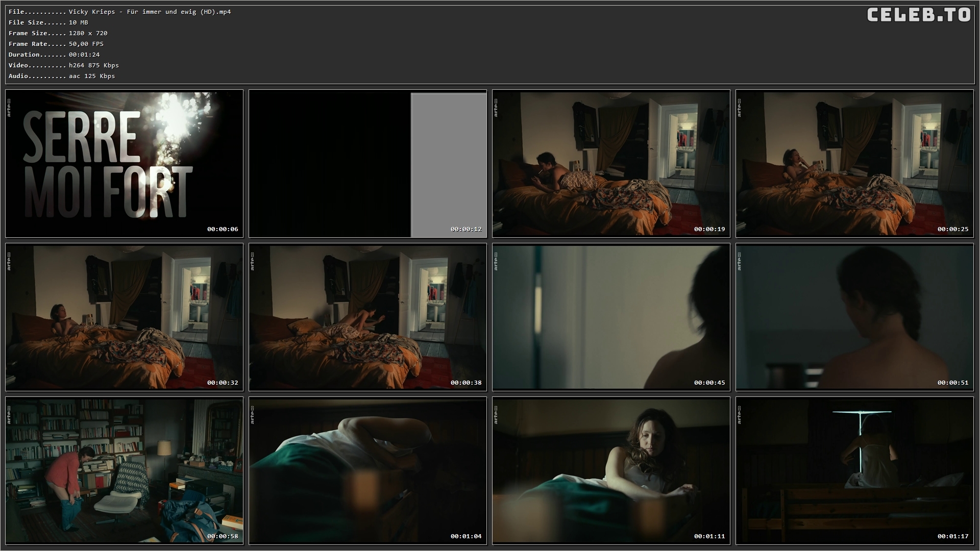Click the frame size value 1280 x 720
This screenshot has height=551, width=980.
tap(88, 33)
